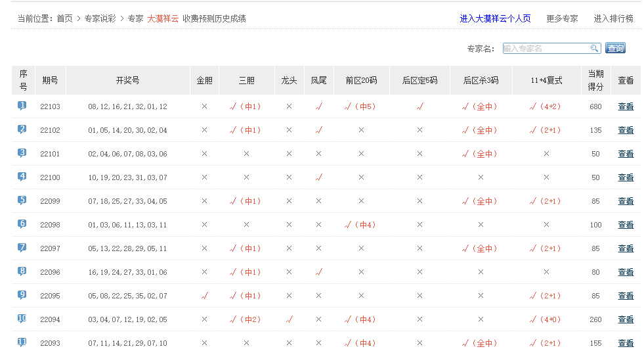644x351 pixels.
Task: Click the number 10 row badge icon
Action: (22, 319)
